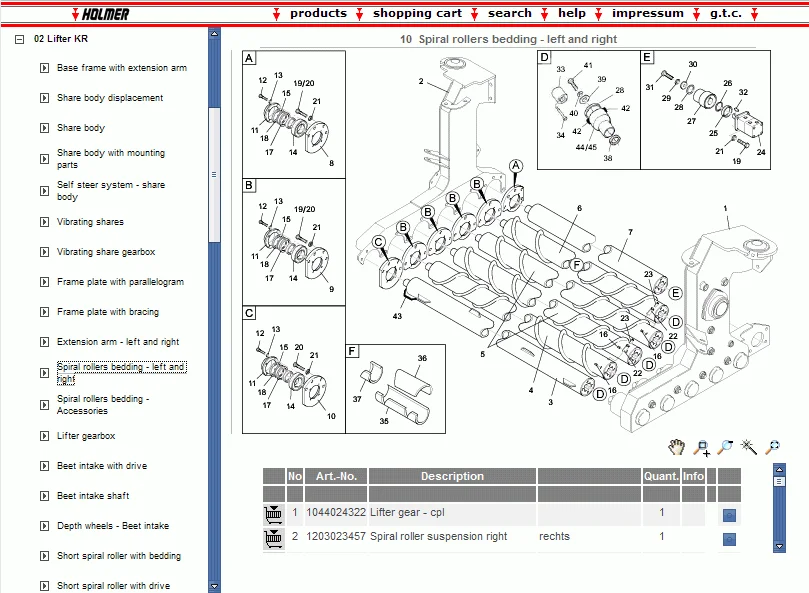Click the navigation tree scrollbar thumb
This screenshot has height=593, width=809.
click(214, 174)
